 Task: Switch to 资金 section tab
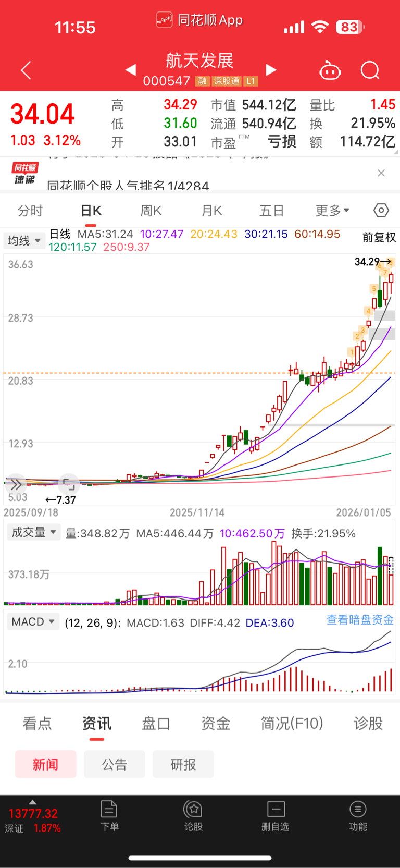point(216,723)
